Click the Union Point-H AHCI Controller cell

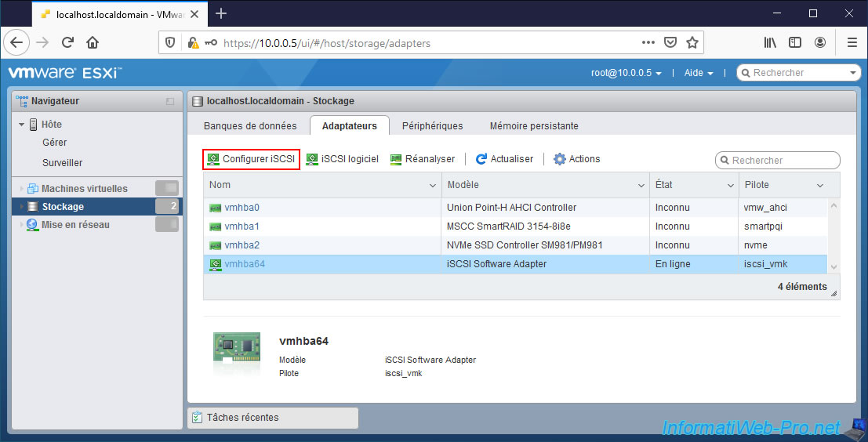pyautogui.click(x=545, y=208)
